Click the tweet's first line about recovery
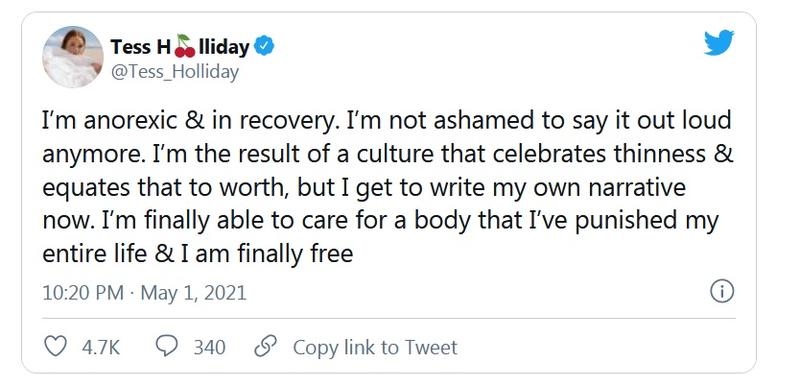The height and width of the screenshot is (386, 800). pyautogui.click(x=387, y=121)
